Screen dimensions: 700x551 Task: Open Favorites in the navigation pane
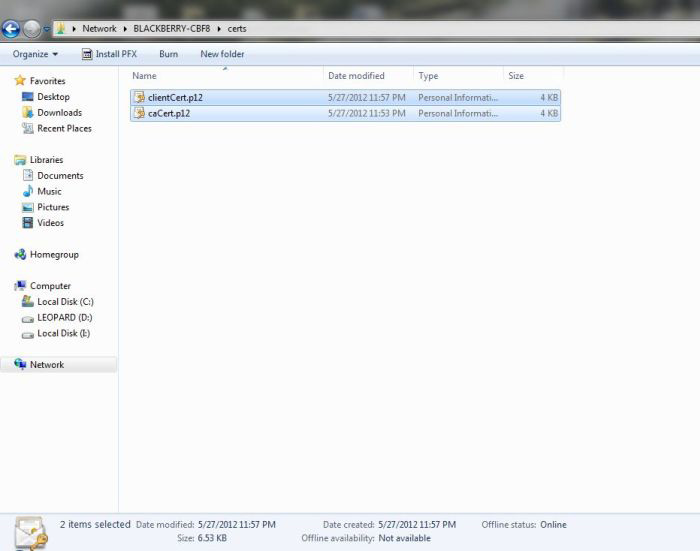coord(47,81)
